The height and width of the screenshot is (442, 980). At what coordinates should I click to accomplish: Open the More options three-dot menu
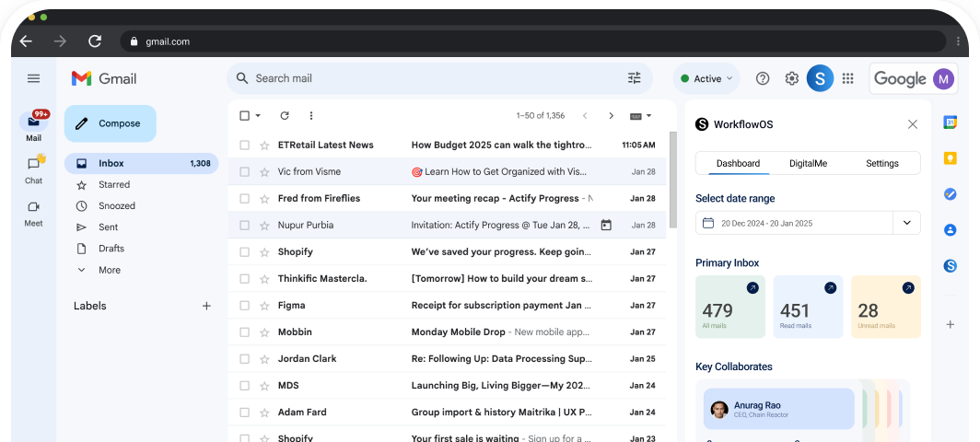tap(311, 116)
